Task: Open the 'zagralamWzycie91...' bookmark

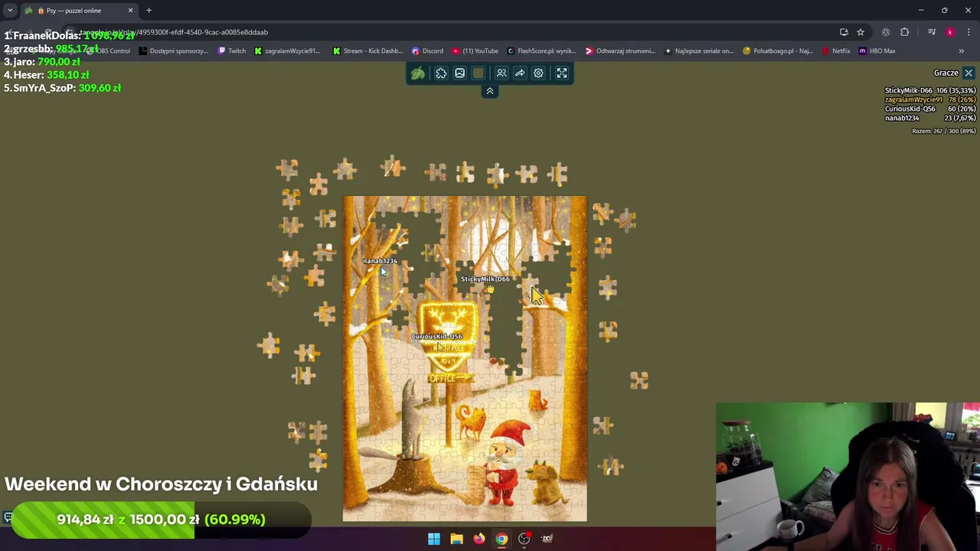Action: [287, 51]
